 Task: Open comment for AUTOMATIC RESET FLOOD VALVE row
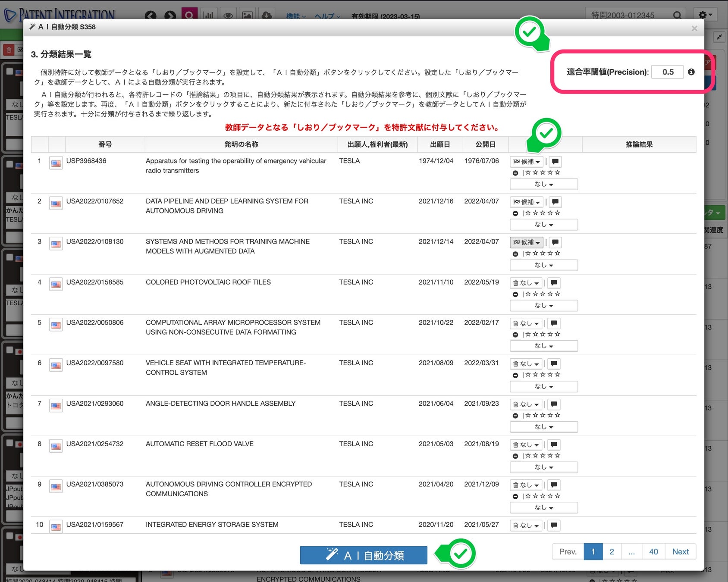pyautogui.click(x=554, y=444)
